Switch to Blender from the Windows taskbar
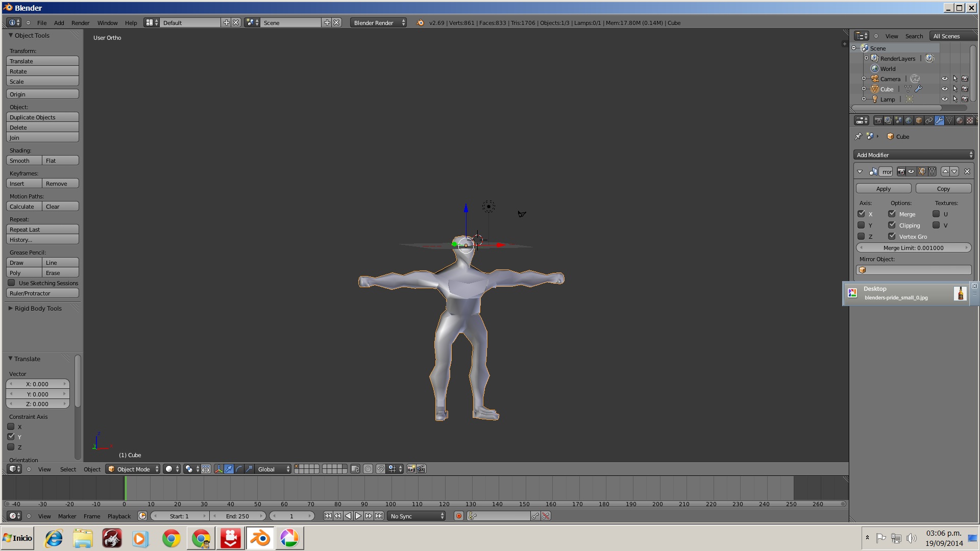The width and height of the screenshot is (980, 551). point(260,538)
